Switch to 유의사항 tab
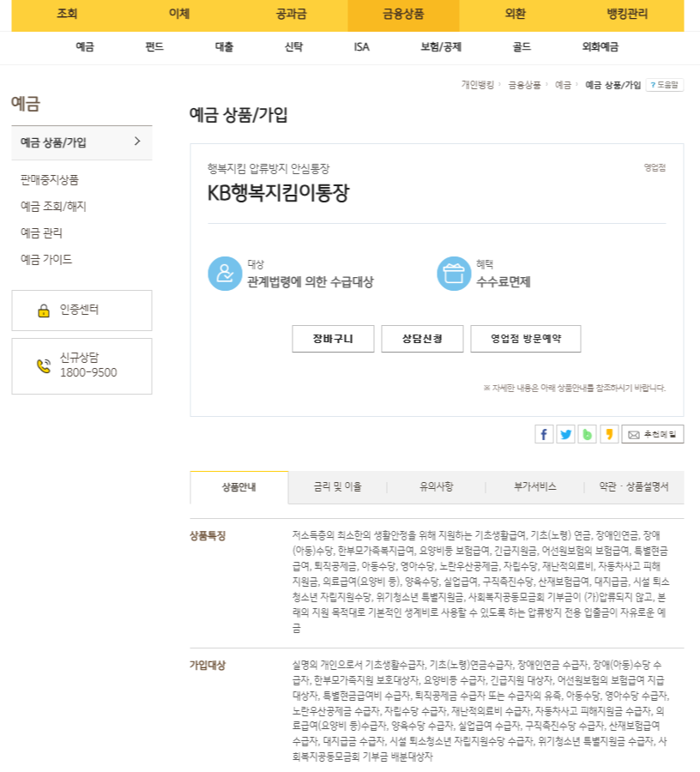 [x=436, y=487]
